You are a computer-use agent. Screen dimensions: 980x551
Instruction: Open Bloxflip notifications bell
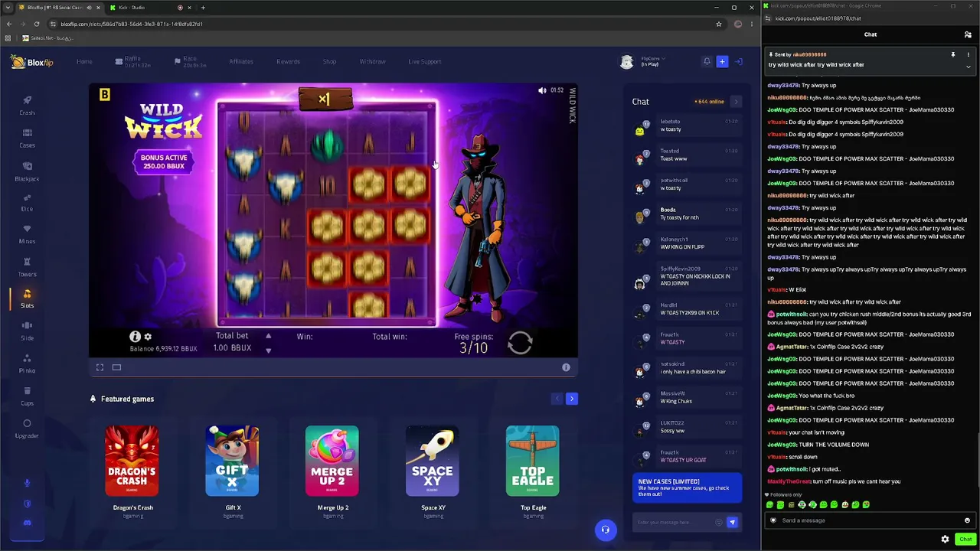click(x=707, y=61)
